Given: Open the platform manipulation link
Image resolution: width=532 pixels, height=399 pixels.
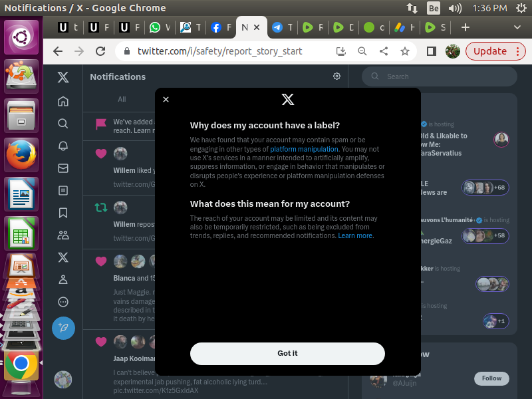Looking at the screenshot, I should (x=304, y=149).
